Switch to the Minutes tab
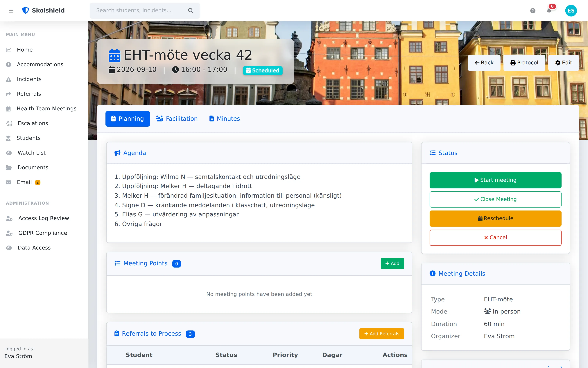The height and width of the screenshot is (368, 588). click(x=225, y=119)
